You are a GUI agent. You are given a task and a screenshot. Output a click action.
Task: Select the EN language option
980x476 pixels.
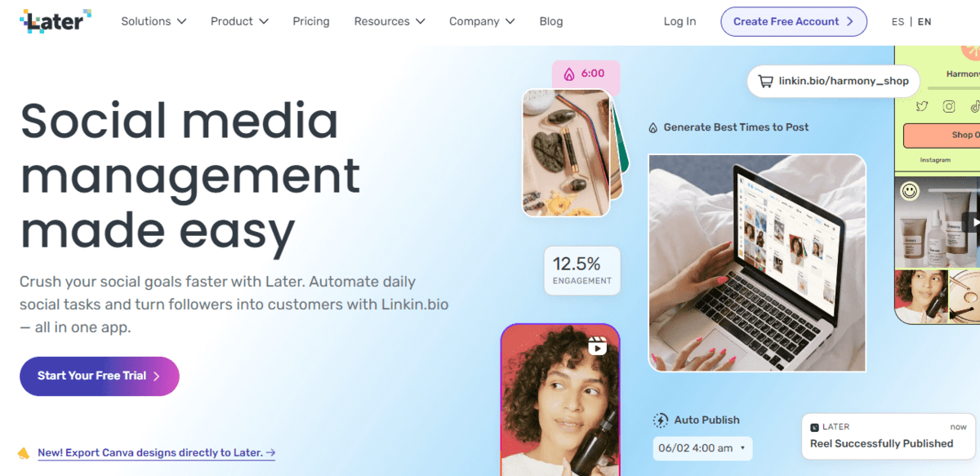click(924, 22)
